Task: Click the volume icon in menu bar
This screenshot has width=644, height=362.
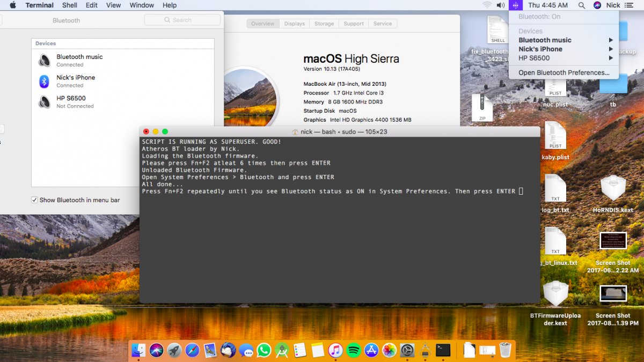Action: click(501, 5)
